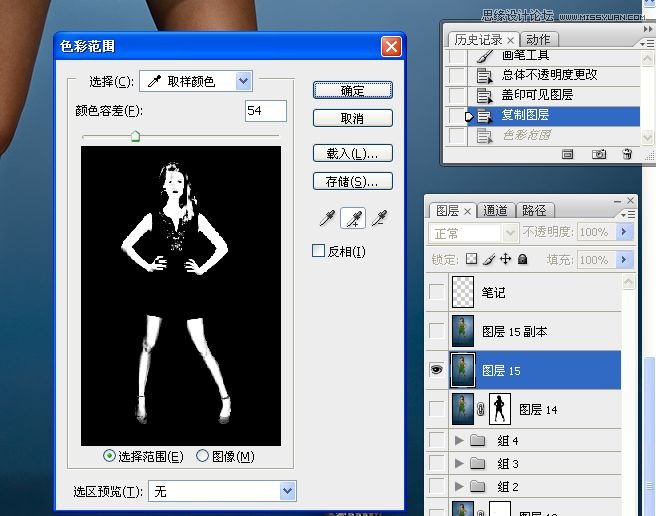Click the 存储(S)... button
Viewport: 656px width, 516px height.
tap(353, 181)
